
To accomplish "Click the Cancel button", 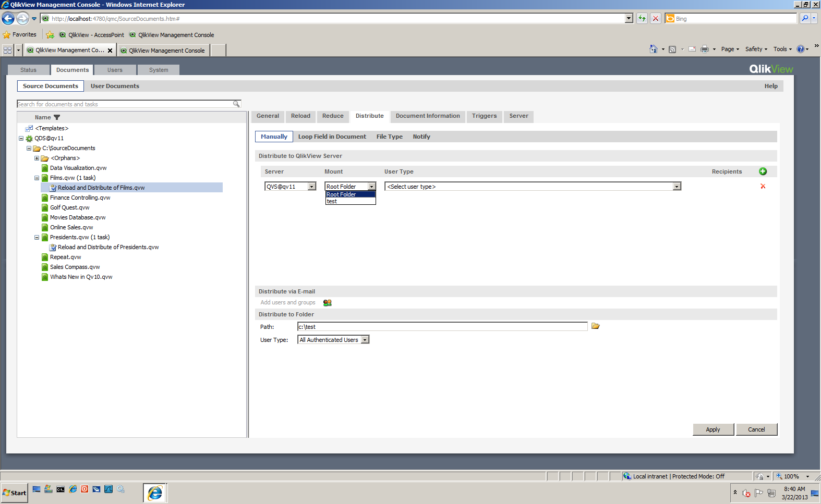I will pyautogui.click(x=756, y=429).
